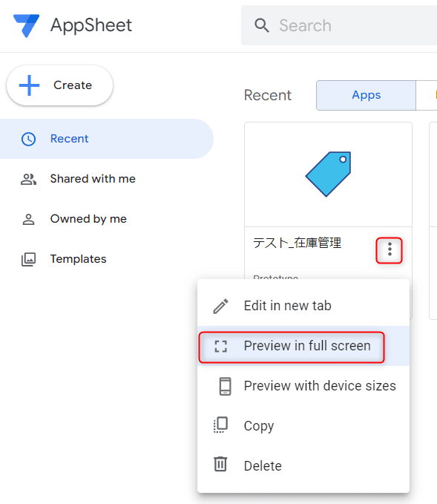
Task: Click the full screen brackets icon
Action: tap(221, 346)
